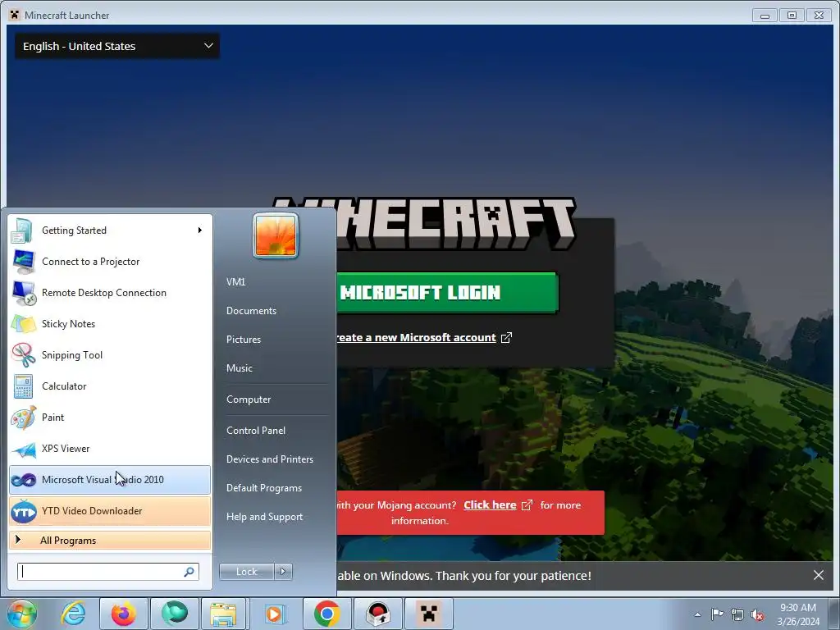The image size is (840, 630).
Task: Click the Connect to a Projector icon
Action: [23, 262]
